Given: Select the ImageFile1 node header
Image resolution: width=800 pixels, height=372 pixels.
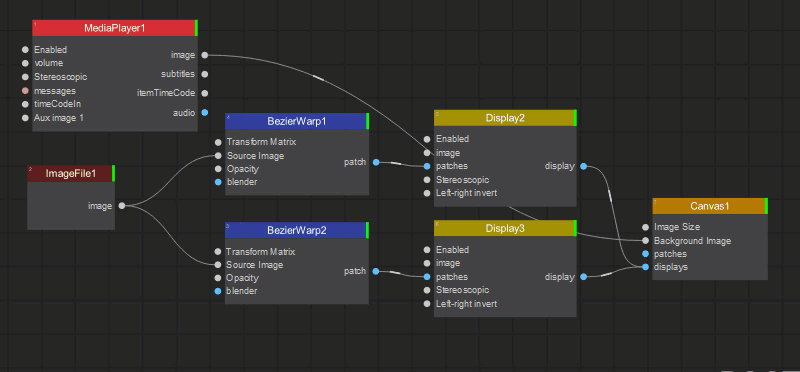Looking at the screenshot, I should point(71,173).
